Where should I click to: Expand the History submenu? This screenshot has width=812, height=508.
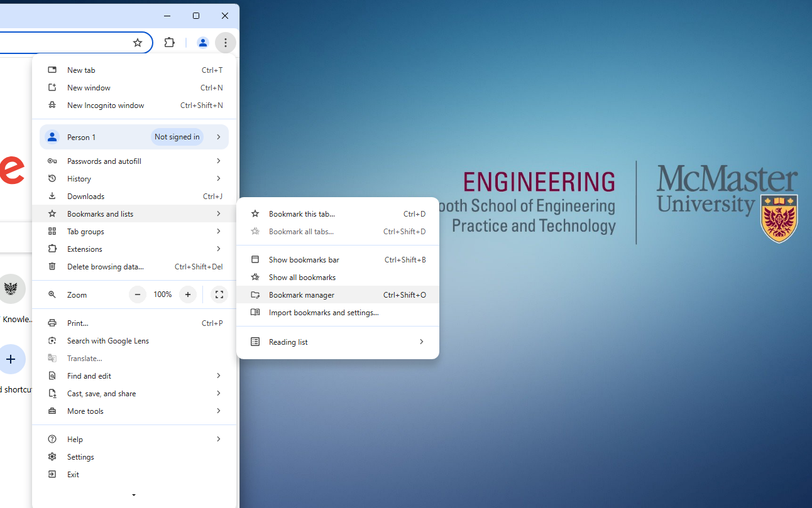pos(134,179)
